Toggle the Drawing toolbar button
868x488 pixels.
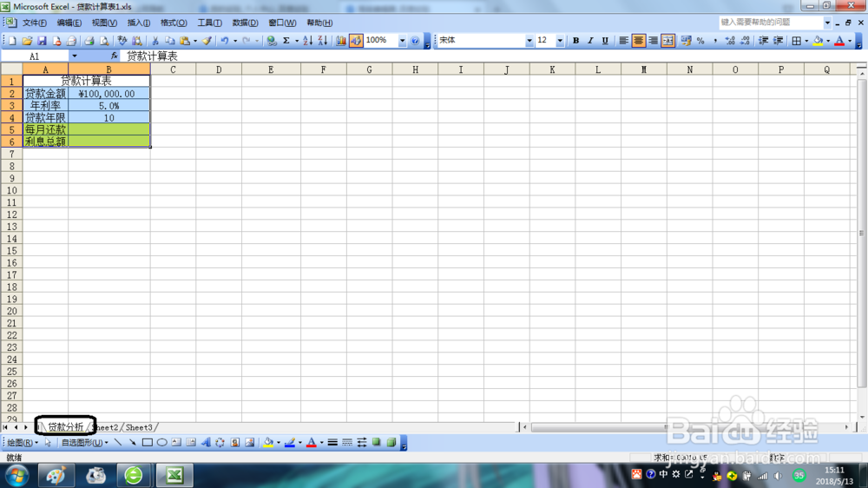click(356, 41)
